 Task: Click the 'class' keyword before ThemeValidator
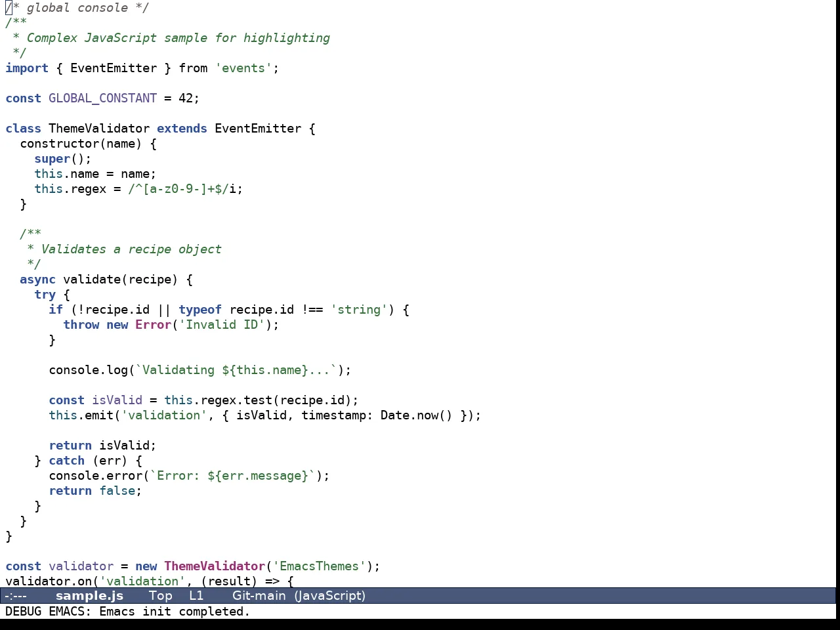pyautogui.click(x=23, y=129)
